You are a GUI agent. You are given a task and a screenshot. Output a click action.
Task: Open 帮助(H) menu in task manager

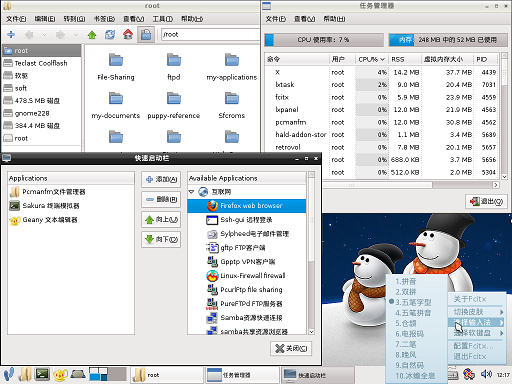coord(334,19)
